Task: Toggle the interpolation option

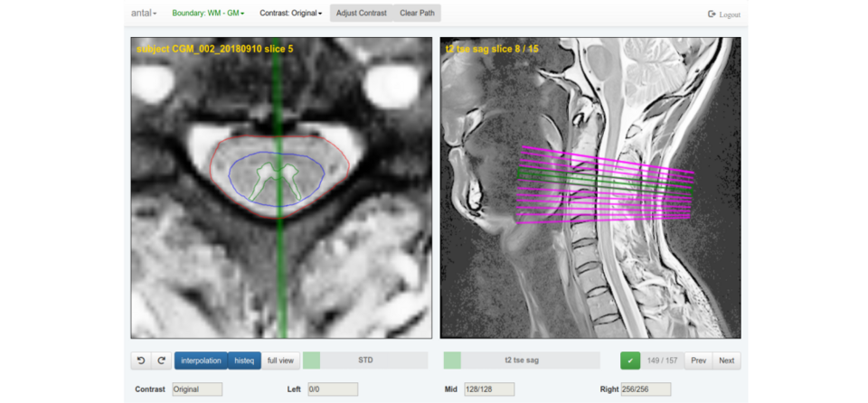Action: (x=201, y=361)
